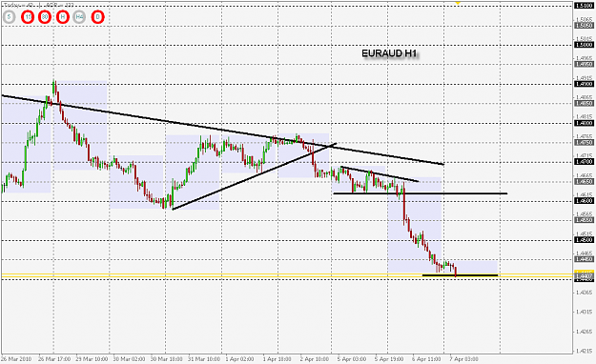Click the 2 Apr 10:00 time label

(315, 359)
